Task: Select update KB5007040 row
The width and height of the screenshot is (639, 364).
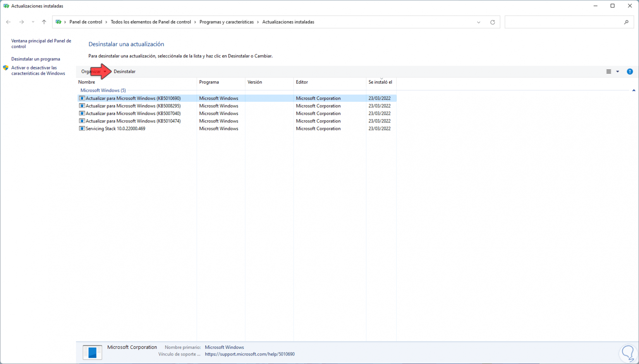Action: (237, 113)
